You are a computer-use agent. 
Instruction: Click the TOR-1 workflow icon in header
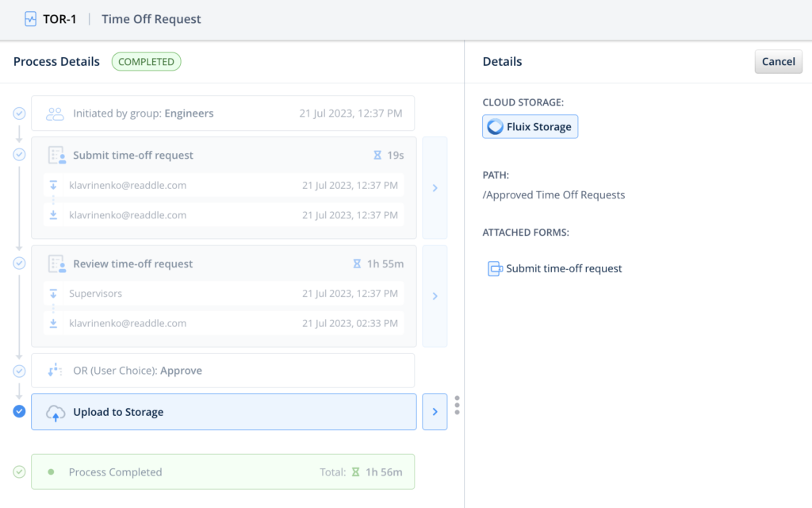(x=30, y=19)
